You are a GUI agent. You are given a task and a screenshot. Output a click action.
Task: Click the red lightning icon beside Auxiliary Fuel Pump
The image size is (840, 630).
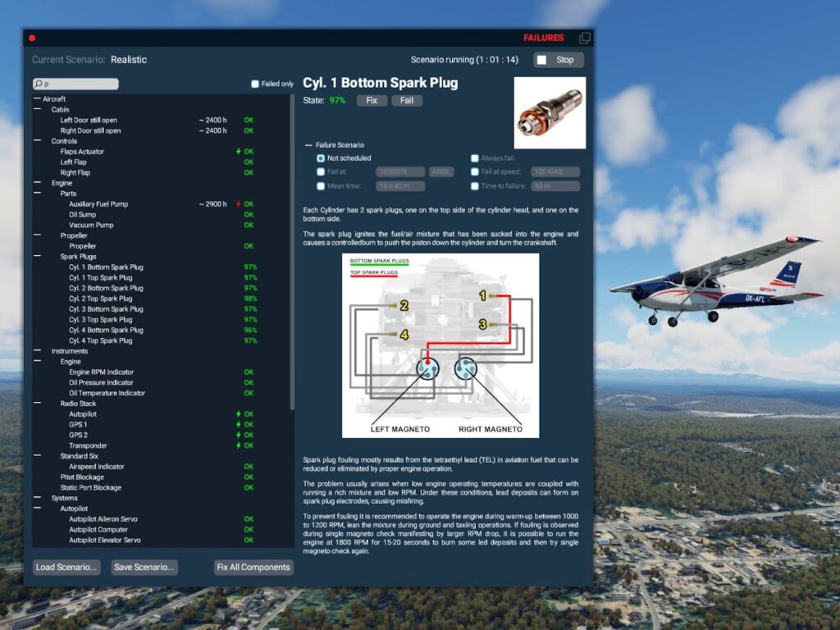point(239,204)
